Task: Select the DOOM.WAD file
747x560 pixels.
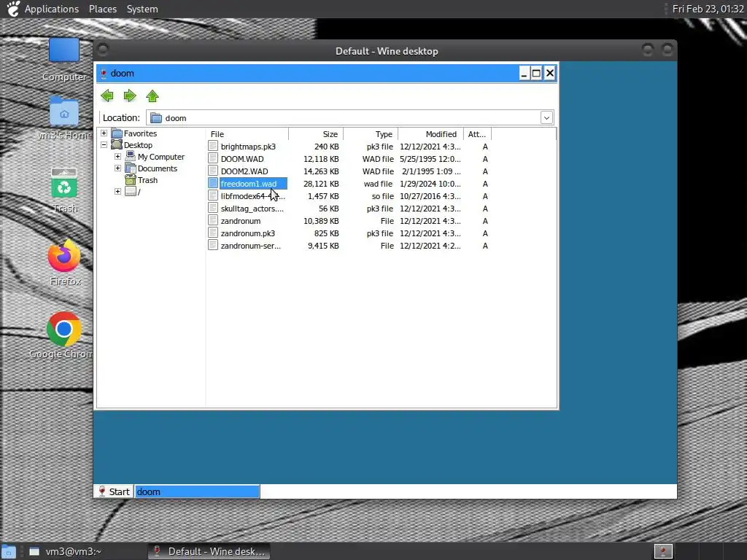Action: 242,159
